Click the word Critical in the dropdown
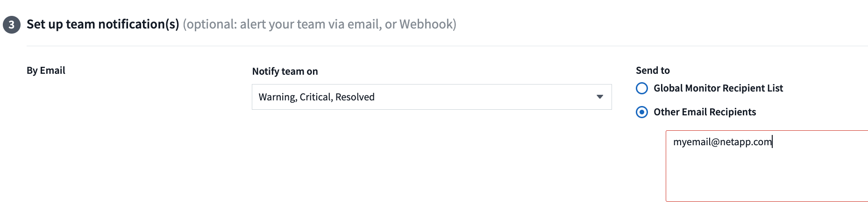 (x=315, y=97)
